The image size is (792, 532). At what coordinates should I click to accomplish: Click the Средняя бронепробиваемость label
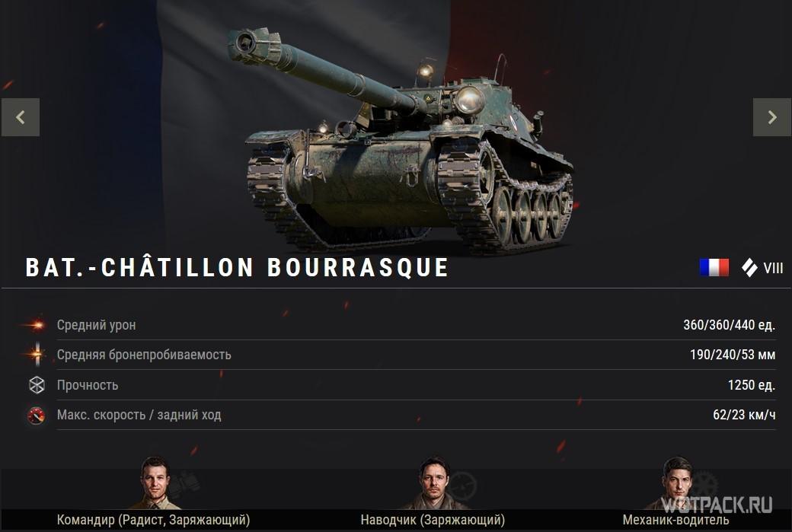(144, 355)
